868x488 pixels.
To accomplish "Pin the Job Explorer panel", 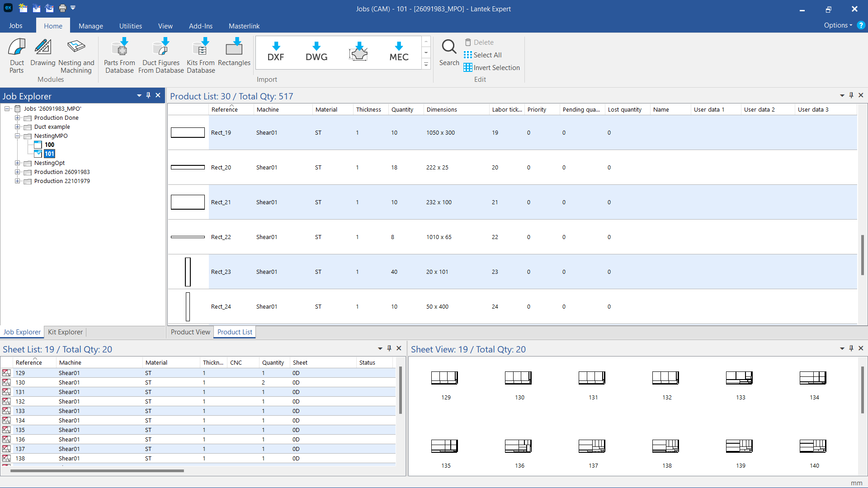I will click(x=148, y=95).
